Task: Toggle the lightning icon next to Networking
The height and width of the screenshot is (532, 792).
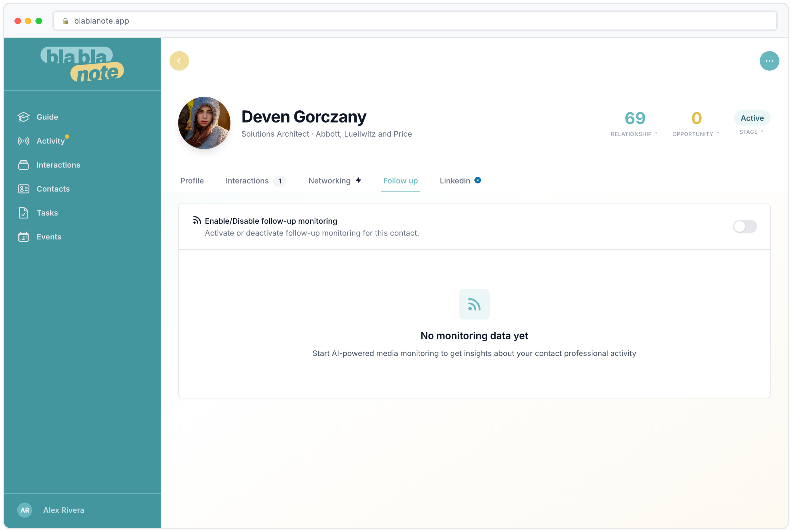Action: point(359,180)
